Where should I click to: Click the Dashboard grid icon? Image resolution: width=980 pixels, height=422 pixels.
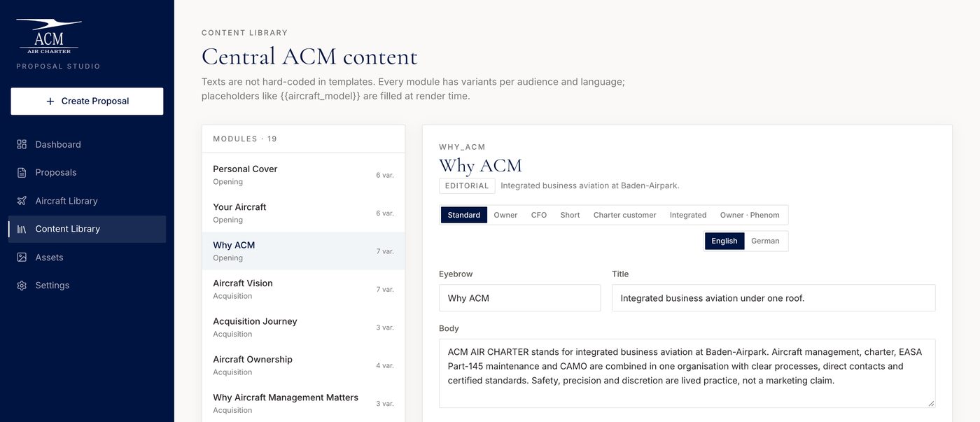click(22, 144)
